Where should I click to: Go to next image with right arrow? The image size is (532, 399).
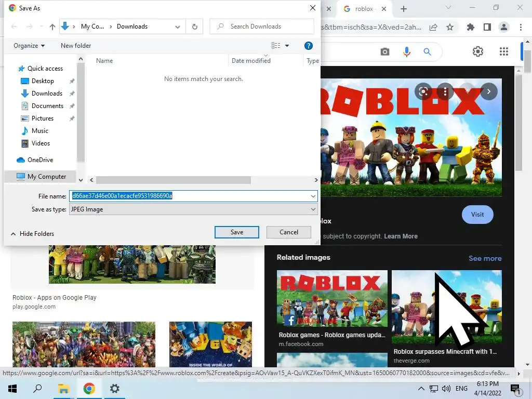(x=488, y=91)
